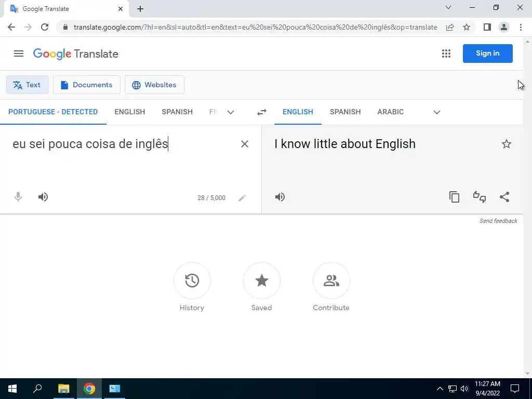532x399 pixels.
Task: Click the page vertical scrollbar
Action: pyautogui.click(x=527, y=207)
